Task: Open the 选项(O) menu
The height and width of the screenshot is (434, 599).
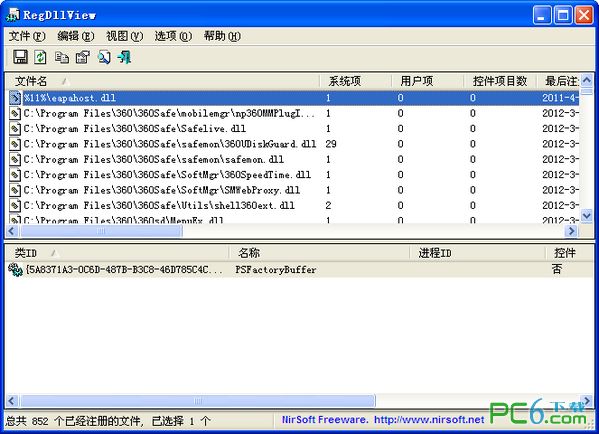Action: coord(173,36)
